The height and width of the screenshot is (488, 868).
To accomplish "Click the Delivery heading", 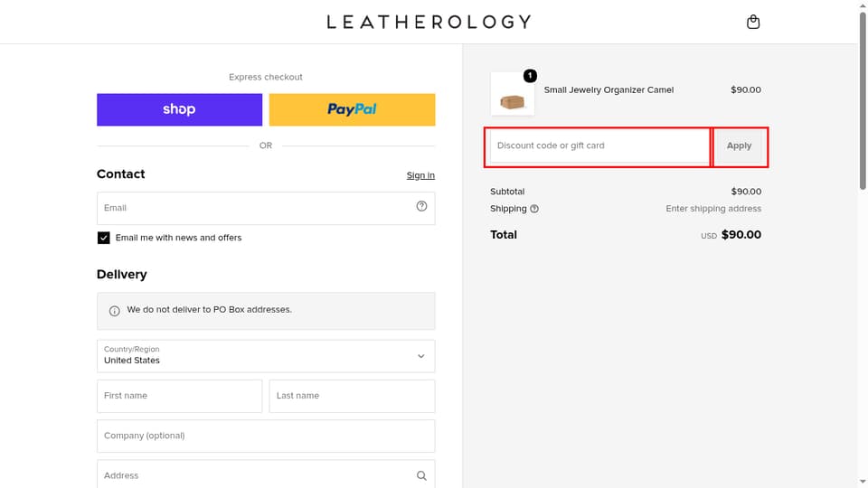I will (122, 275).
